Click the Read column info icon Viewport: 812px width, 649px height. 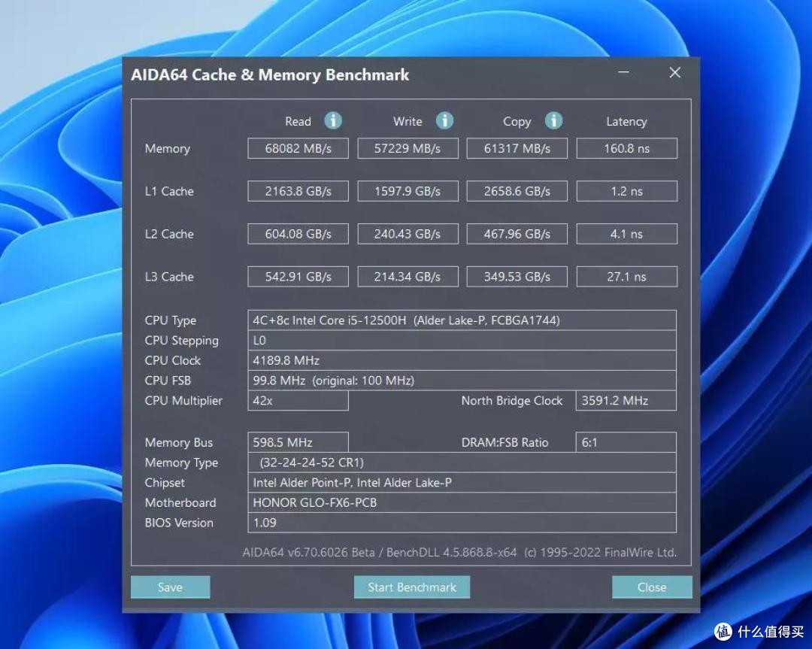(333, 120)
